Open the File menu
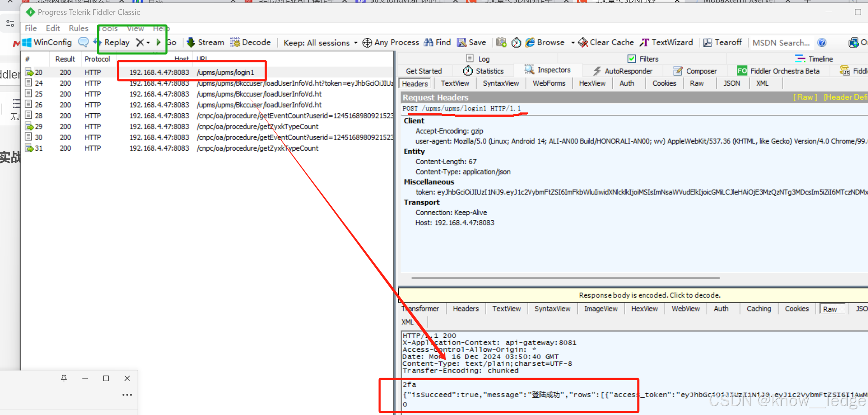 31,28
